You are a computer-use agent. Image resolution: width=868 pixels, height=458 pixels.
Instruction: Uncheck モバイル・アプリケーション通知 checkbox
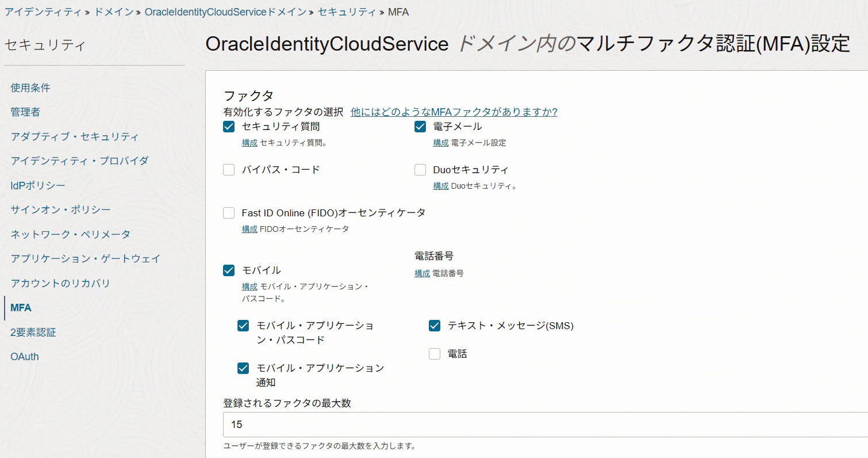coord(243,368)
